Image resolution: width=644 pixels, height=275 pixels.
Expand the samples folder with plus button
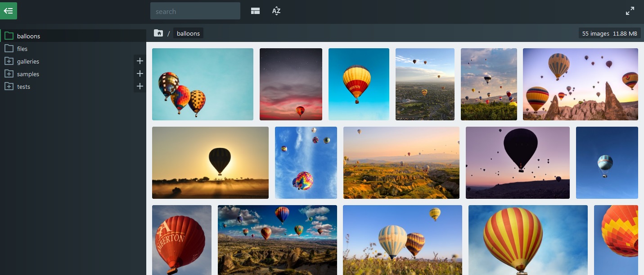(x=140, y=73)
